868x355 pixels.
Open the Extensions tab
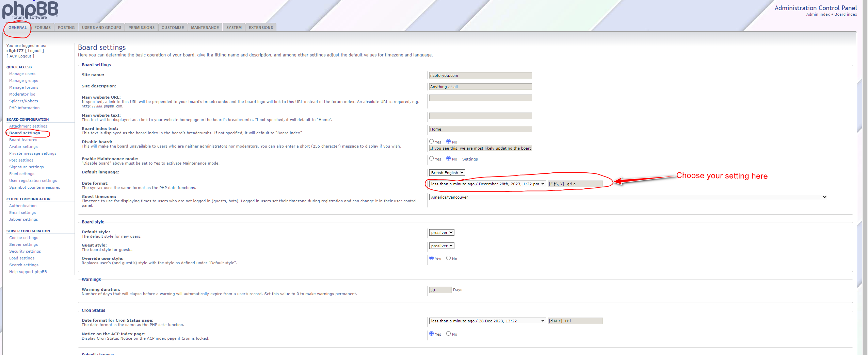261,28
